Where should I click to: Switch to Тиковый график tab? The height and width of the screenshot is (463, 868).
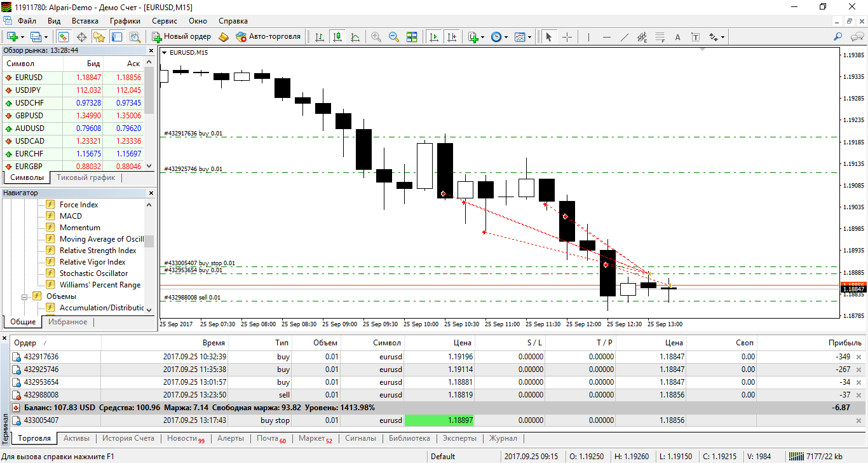pos(86,177)
